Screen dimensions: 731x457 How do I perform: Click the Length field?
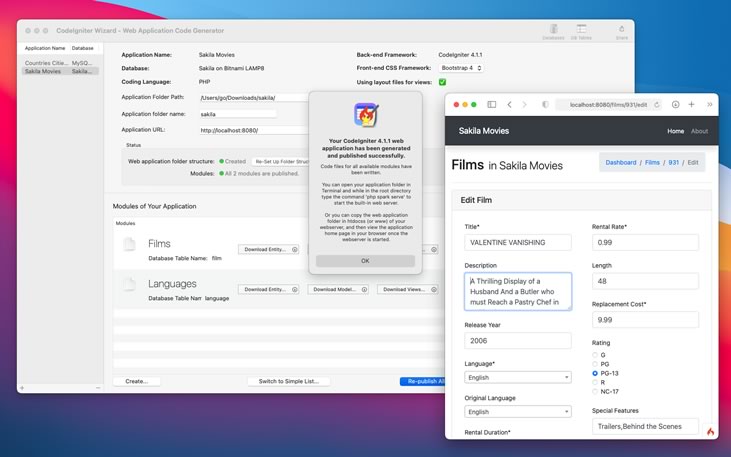(x=645, y=281)
